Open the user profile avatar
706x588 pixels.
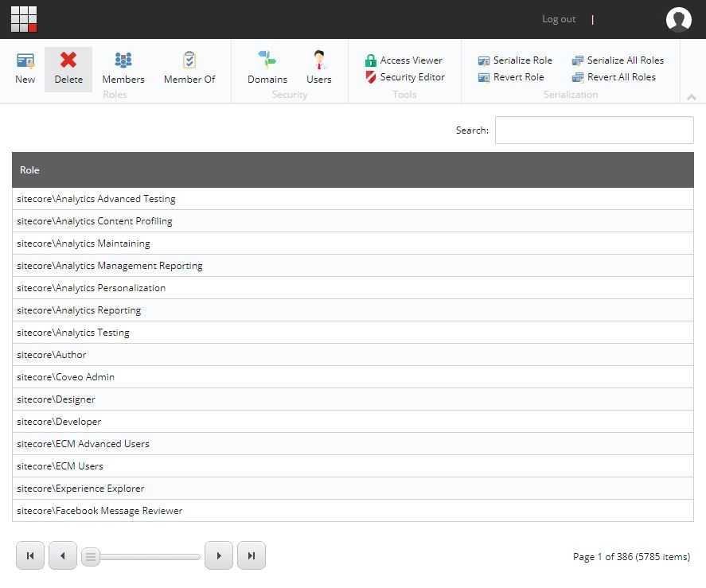coord(679,19)
